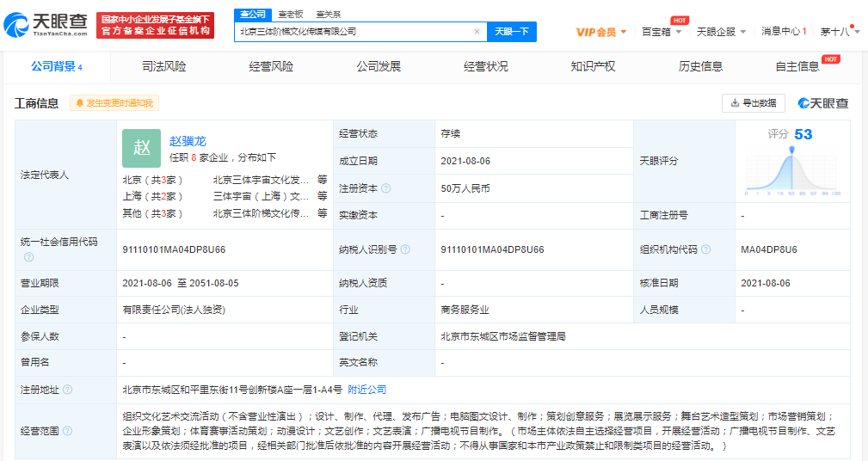Click the 天眼一下 search button
Image resolution: width=868 pixels, height=461 pixels.
click(x=512, y=32)
